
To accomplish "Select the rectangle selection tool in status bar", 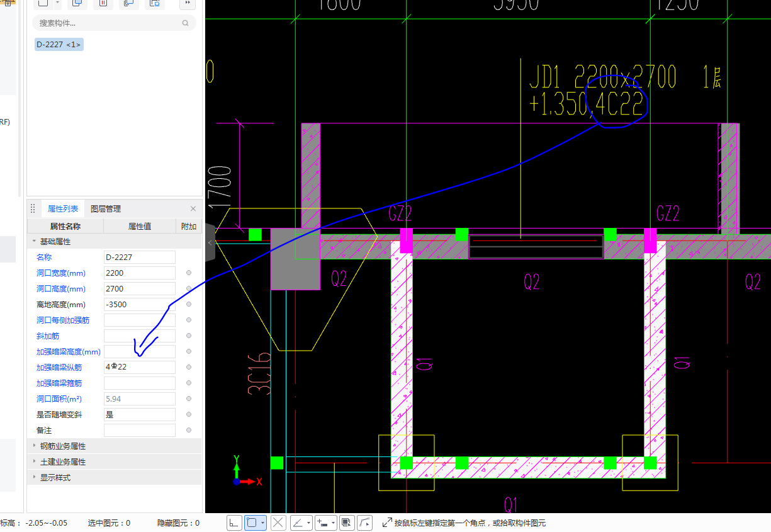I will pos(252,523).
